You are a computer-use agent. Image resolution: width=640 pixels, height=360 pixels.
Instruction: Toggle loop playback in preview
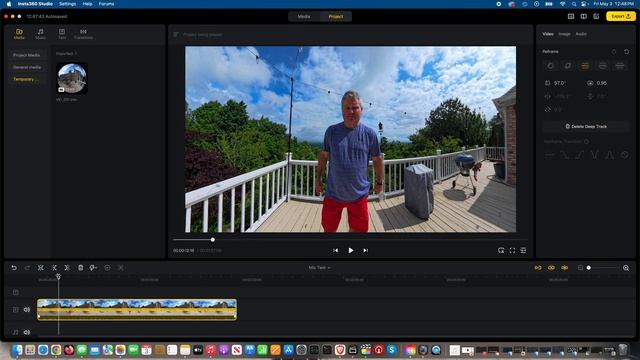coord(501,250)
